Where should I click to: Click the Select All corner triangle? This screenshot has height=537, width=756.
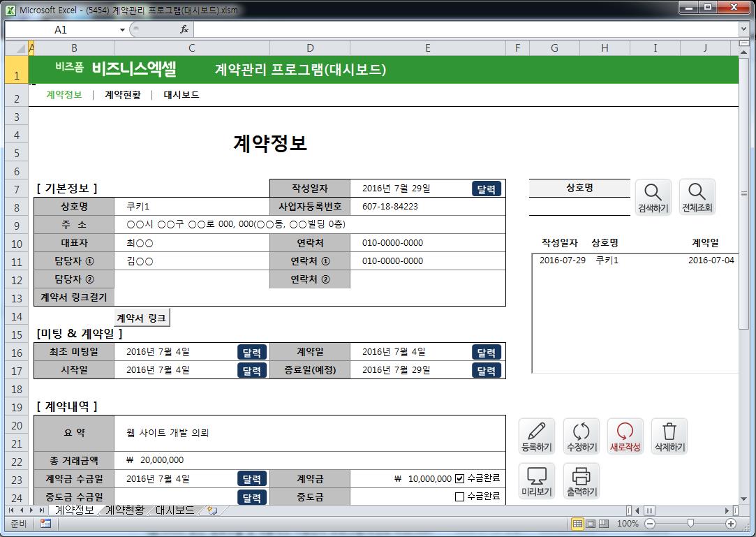(17, 47)
